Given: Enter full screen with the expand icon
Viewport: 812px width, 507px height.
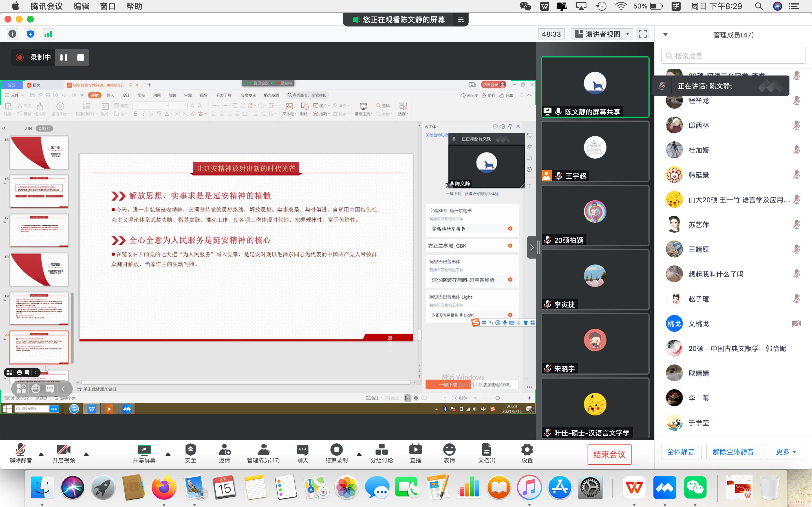Looking at the screenshot, I should click(643, 34).
